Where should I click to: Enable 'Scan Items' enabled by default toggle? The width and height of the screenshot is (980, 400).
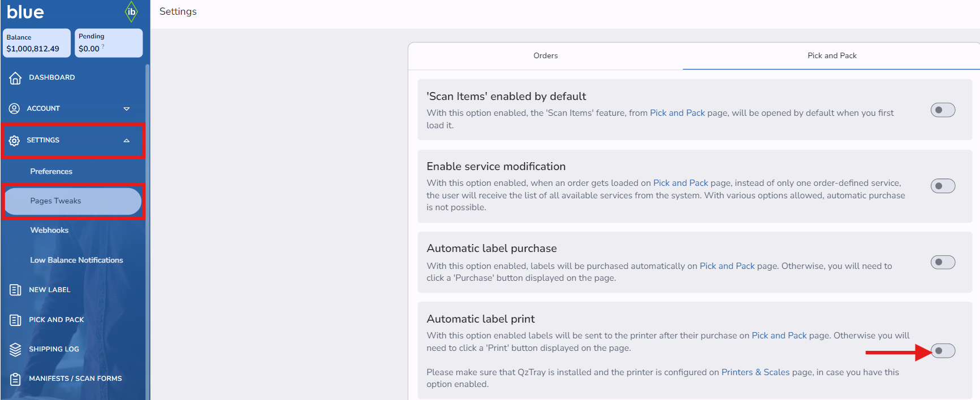pyautogui.click(x=943, y=110)
